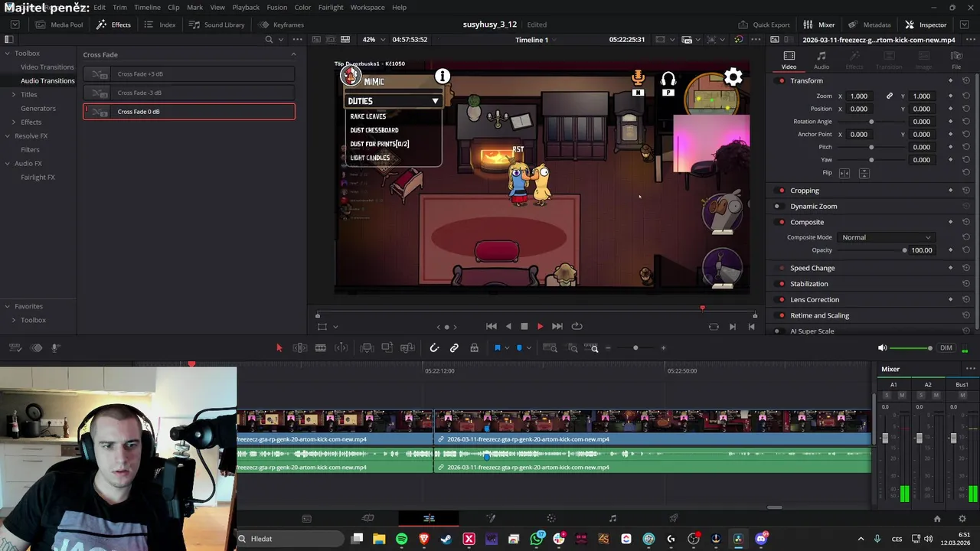The width and height of the screenshot is (980, 551).
Task: Click timeline zoom-out minus button
Action: 608,348
